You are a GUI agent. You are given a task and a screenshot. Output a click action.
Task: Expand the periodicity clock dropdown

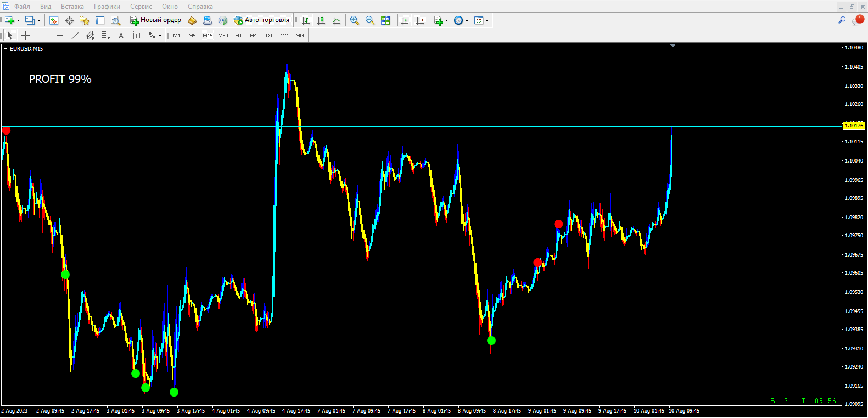[461, 20]
